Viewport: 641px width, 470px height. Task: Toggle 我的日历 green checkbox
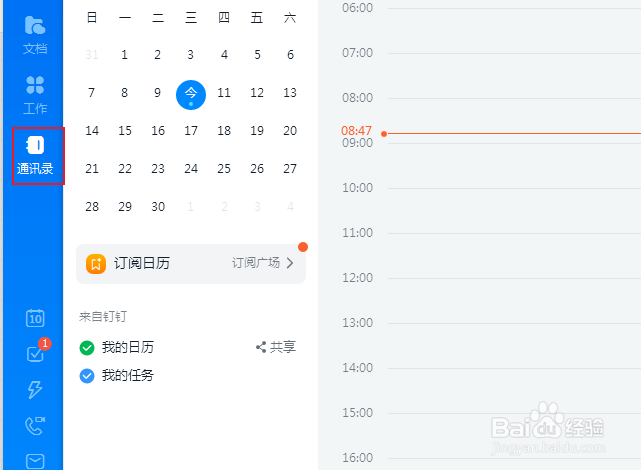click(87, 348)
